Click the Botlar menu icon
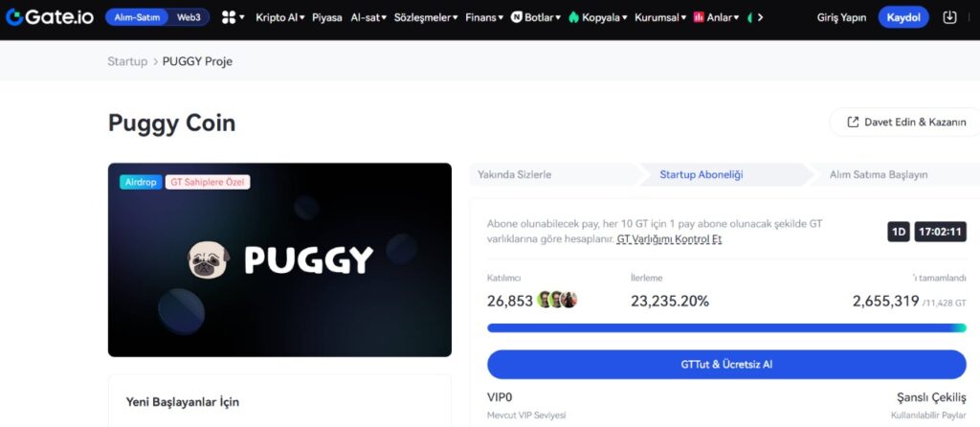The height and width of the screenshot is (427, 980). pos(516,17)
